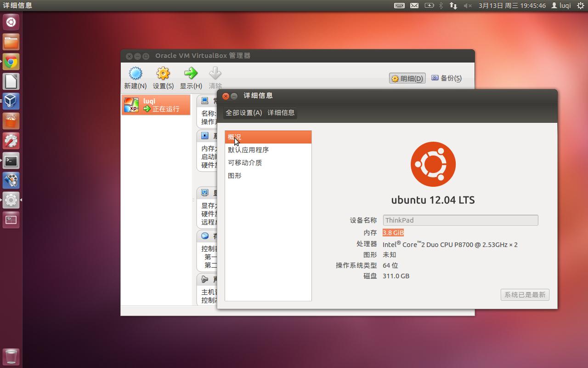This screenshot has width=588, height=368.
Task: Select Removable Media (可移动介质)
Action: click(x=268, y=163)
